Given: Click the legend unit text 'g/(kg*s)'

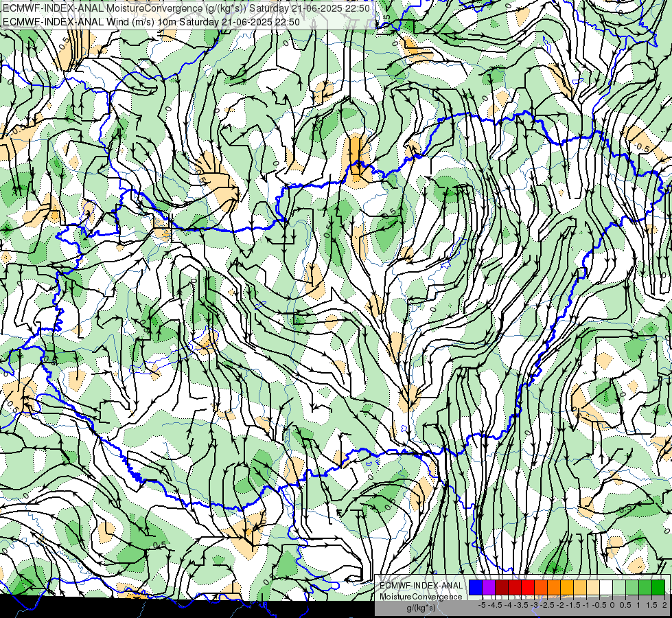Looking at the screenshot, I should 421,608.
